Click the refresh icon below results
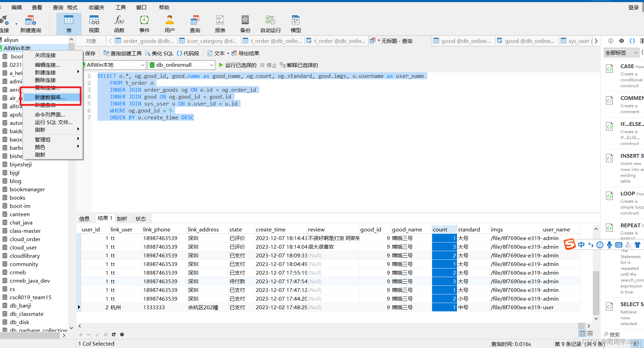This screenshot has width=644, height=348. coord(114,335)
